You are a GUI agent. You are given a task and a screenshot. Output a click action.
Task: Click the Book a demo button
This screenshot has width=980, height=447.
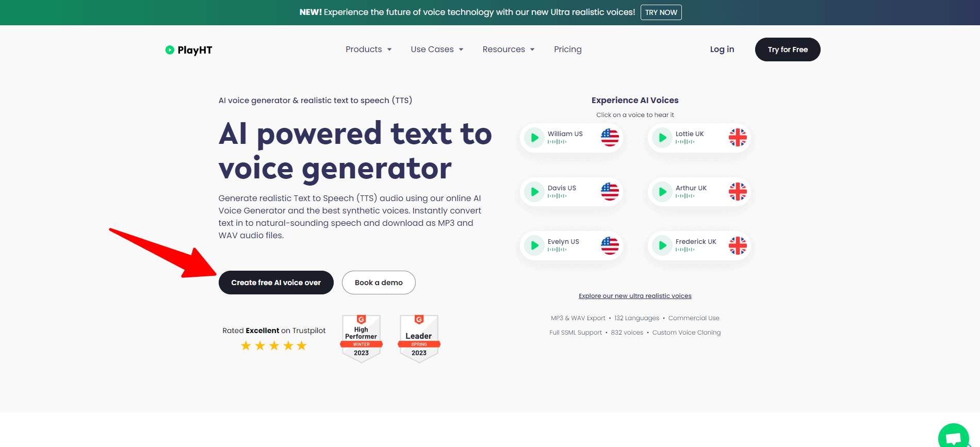pos(379,283)
